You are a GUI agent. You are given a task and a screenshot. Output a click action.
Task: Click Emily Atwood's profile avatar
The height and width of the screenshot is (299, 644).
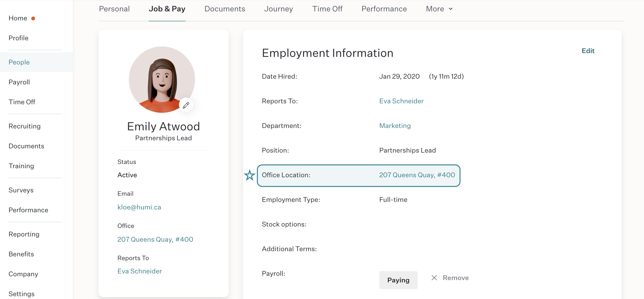tap(162, 80)
